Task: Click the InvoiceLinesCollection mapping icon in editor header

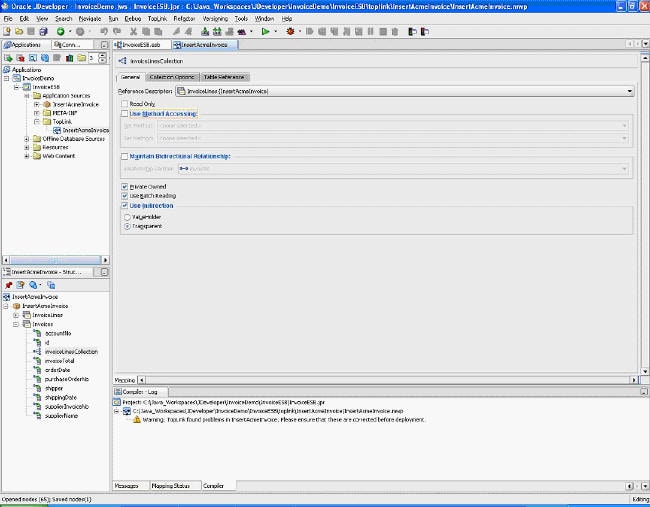Action: click(123, 61)
